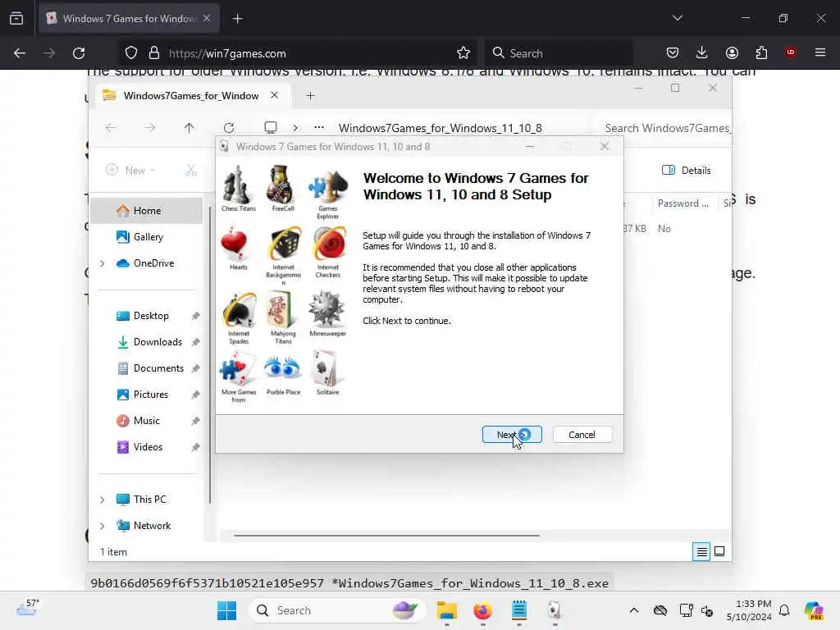Screen dimensions: 840x630
Task: Sort by Password column header
Action: pyautogui.click(x=683, y=203)
